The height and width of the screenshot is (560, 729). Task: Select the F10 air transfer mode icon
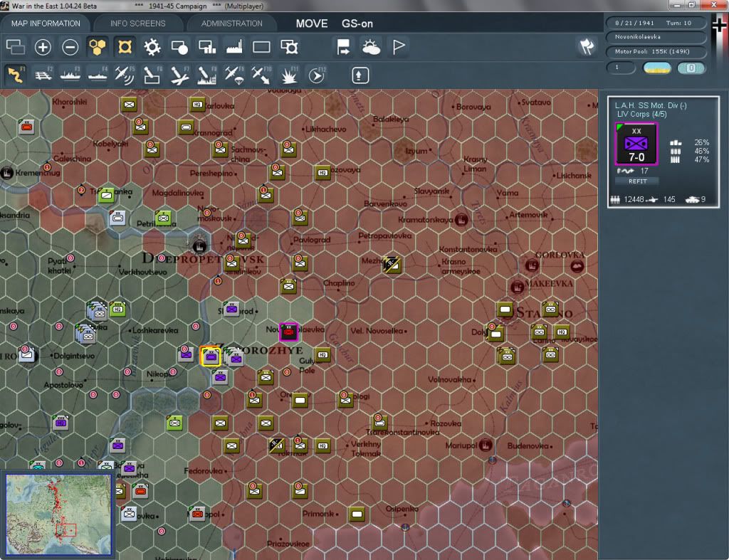261,75
